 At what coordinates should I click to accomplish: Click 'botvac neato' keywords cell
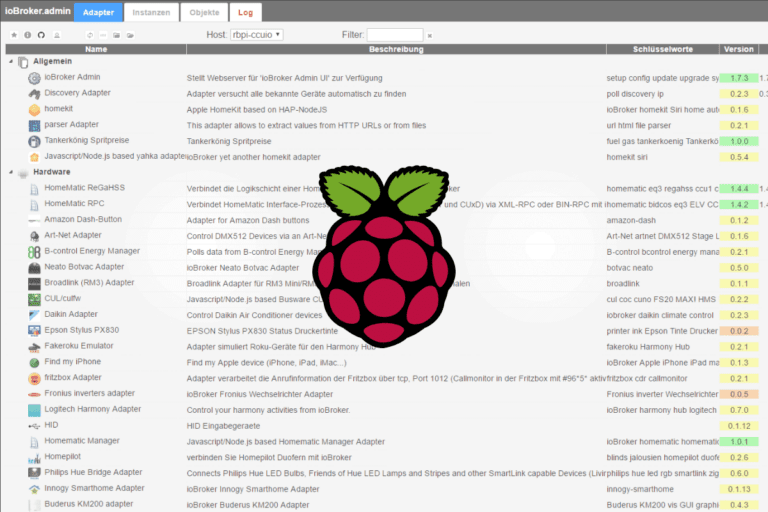pos(629,268)
